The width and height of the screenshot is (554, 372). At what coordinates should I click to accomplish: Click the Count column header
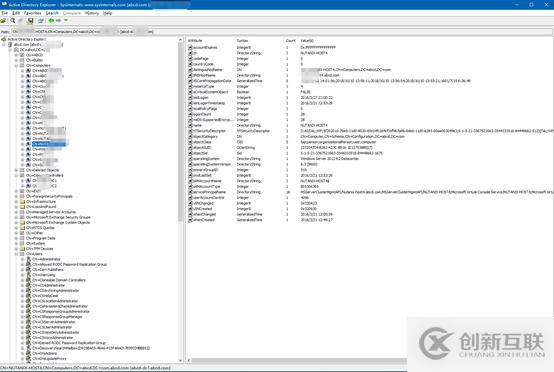[291, 41]
